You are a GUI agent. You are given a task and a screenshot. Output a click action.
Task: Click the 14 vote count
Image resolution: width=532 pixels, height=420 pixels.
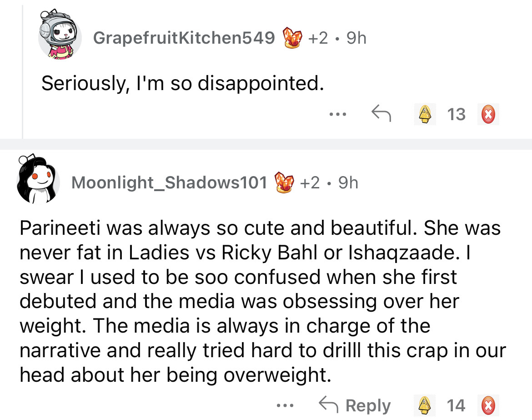456,405
